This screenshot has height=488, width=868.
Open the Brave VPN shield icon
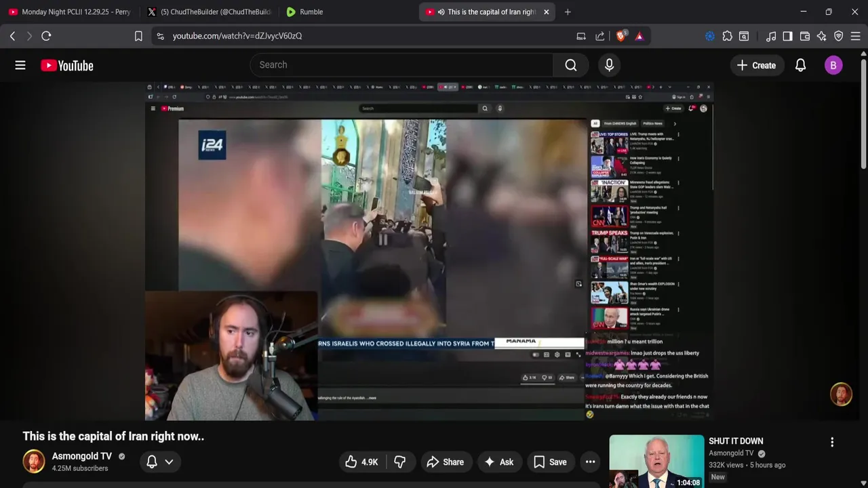(839, 36)
